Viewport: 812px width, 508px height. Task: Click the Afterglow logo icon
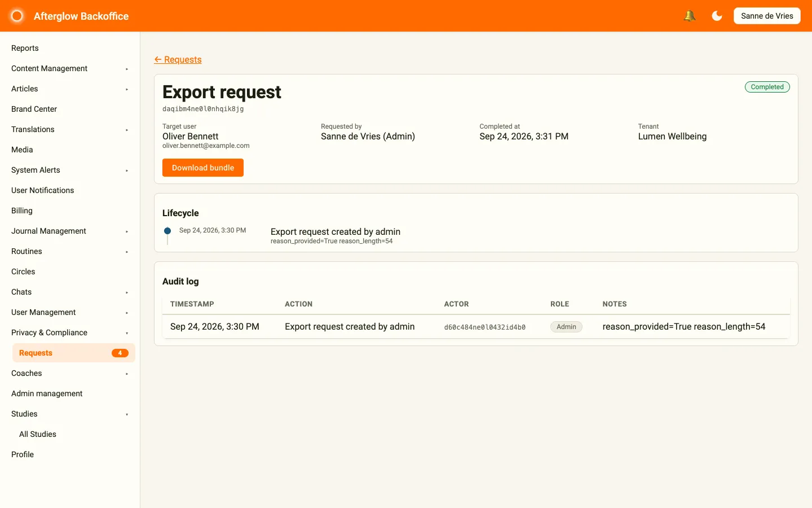pos(17,16)
